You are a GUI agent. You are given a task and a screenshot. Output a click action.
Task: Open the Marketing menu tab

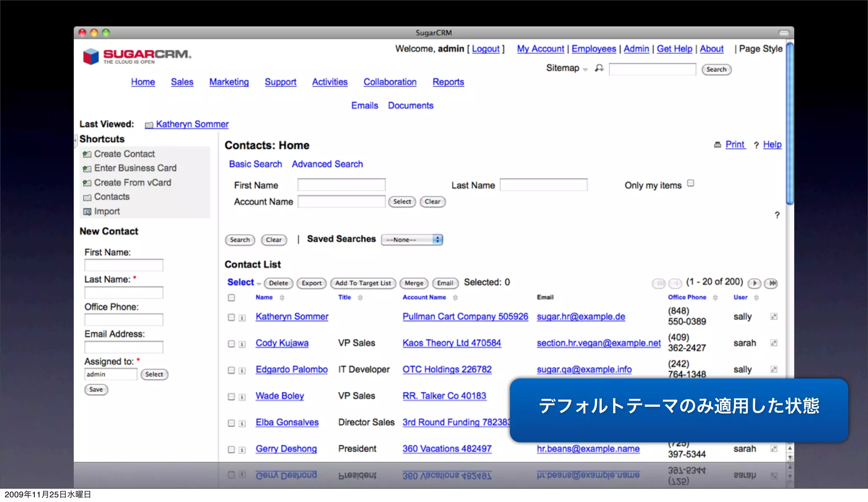pyautogui.click(x=229, y=82)
